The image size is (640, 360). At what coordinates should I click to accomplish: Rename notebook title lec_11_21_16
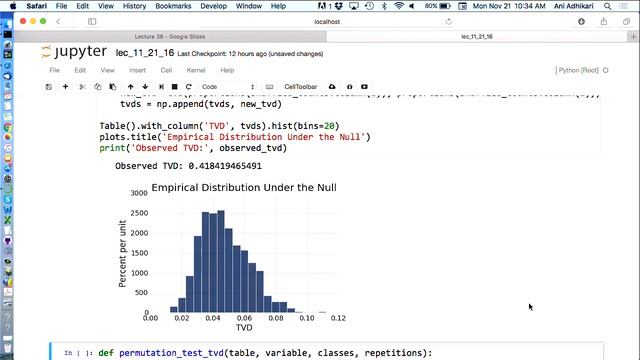145,53
